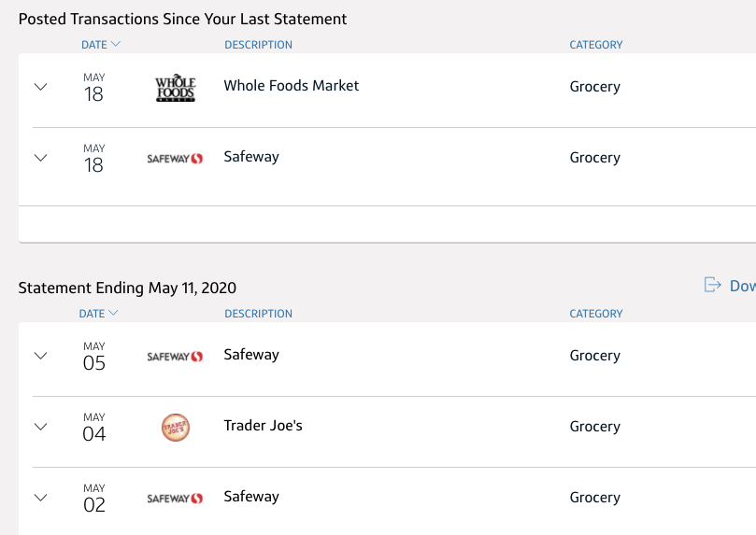Image resolution: width=756 pixels, height=535 pixels.
Task: Sort posted transactions by Date column
Action: tap(100, 45)
